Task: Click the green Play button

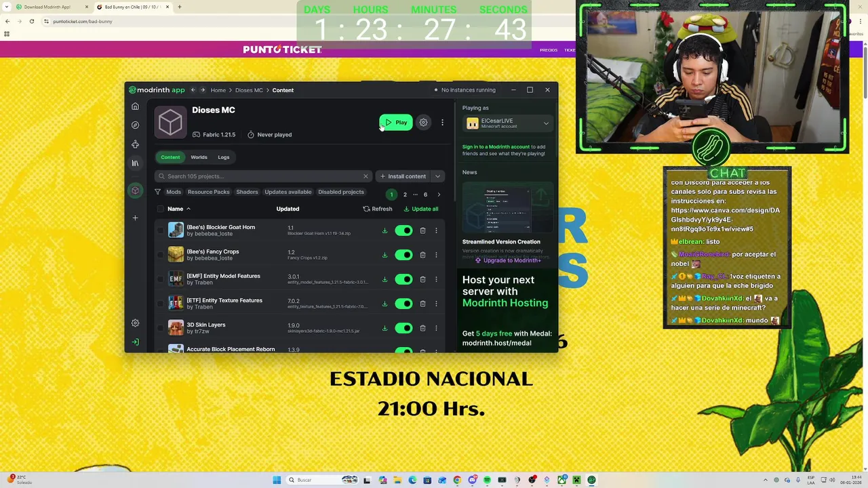Action: (396, 123)
